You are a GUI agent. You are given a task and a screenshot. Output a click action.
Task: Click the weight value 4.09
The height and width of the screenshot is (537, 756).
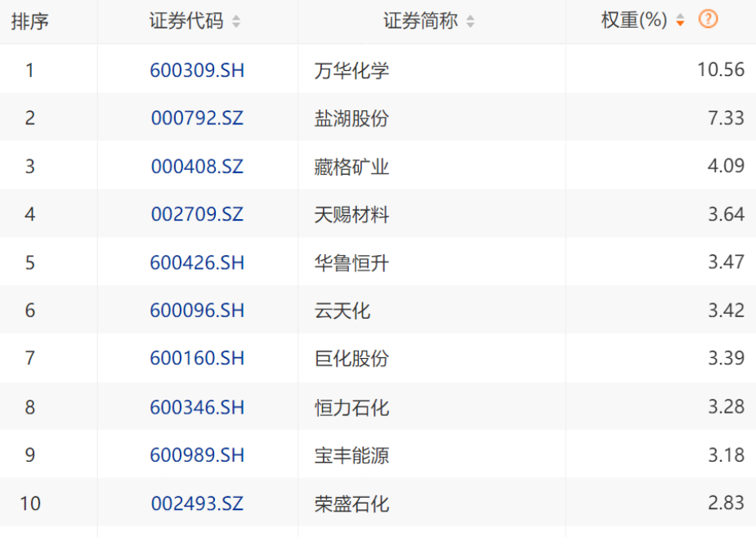coord(726,166)
